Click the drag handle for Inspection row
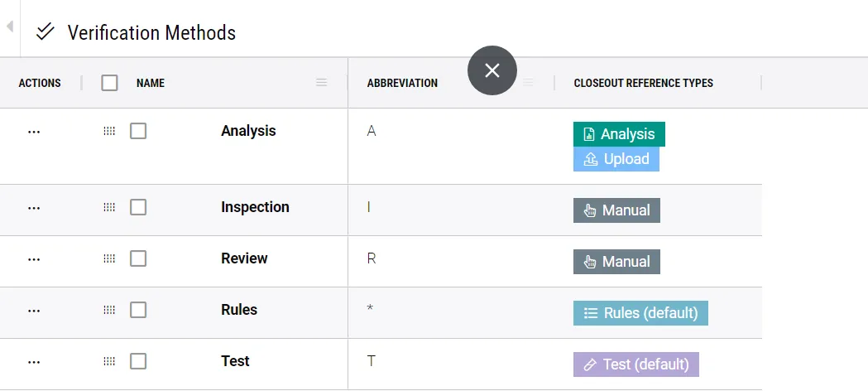 (109, 207)
